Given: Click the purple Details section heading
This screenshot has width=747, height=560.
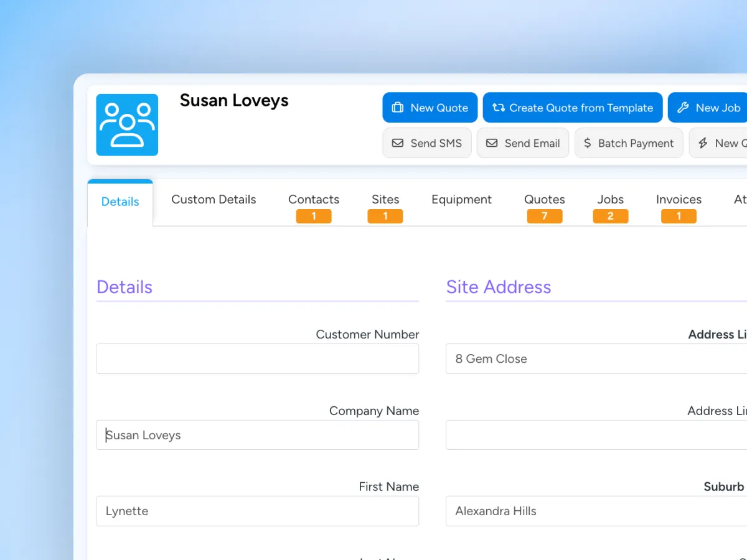Looking at the screenshot, I should coord(125,287).
